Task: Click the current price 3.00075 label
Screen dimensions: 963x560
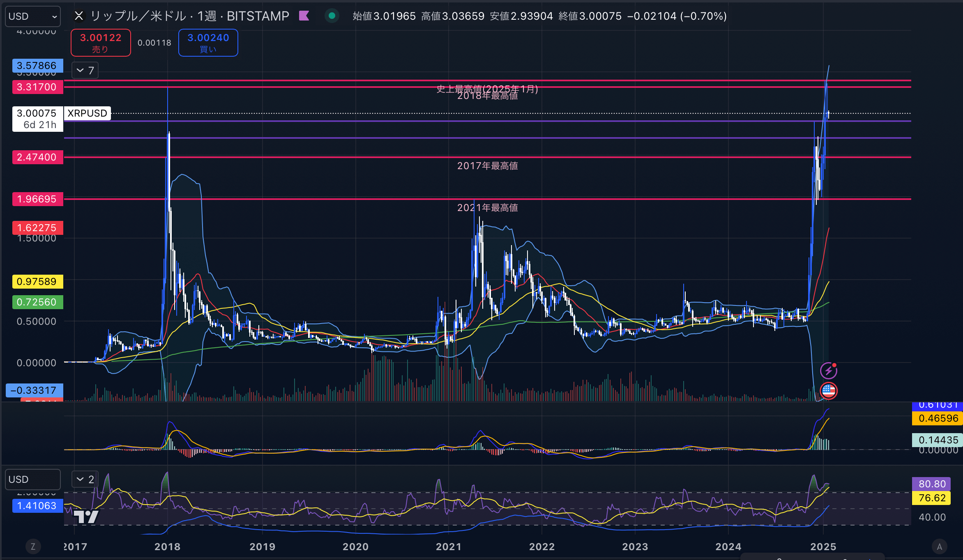Action: (37, 113)
